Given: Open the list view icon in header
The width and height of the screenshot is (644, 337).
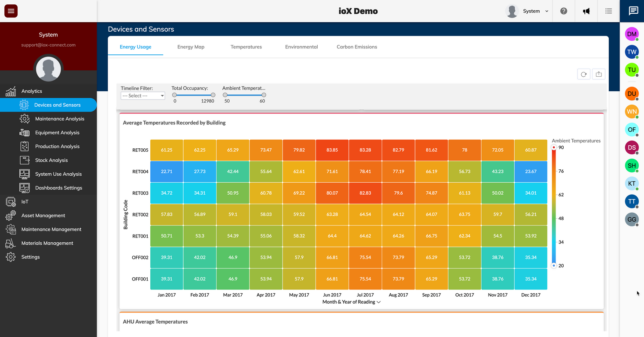Looking at the screenshot, I should pos(608,11).
